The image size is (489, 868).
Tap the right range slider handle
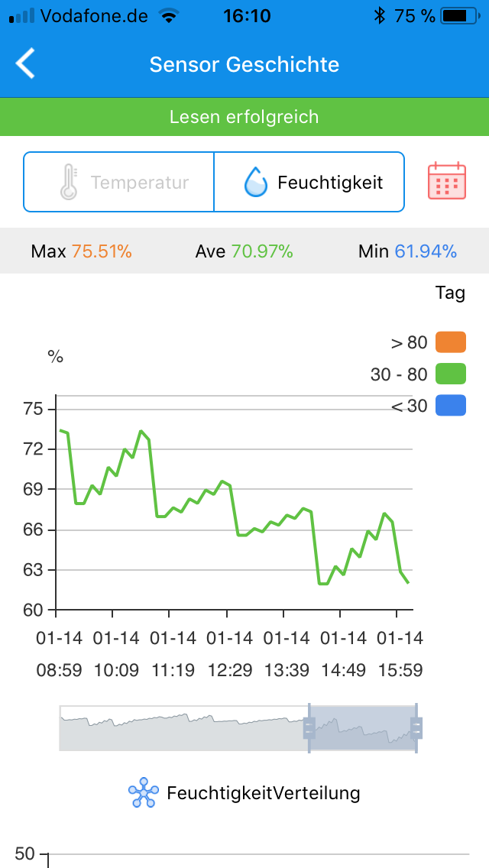point(416,729)
